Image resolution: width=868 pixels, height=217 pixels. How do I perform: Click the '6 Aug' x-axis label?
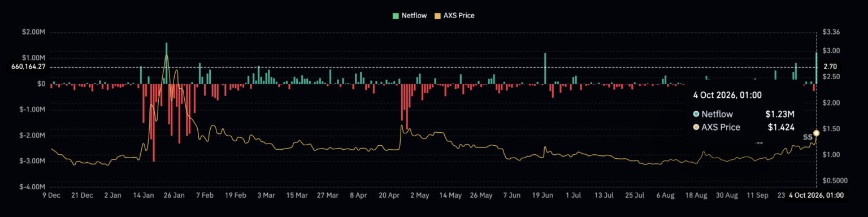(665, 196)
